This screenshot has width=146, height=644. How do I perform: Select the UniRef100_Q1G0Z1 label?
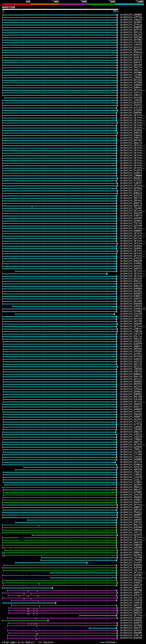click(131, 47)
